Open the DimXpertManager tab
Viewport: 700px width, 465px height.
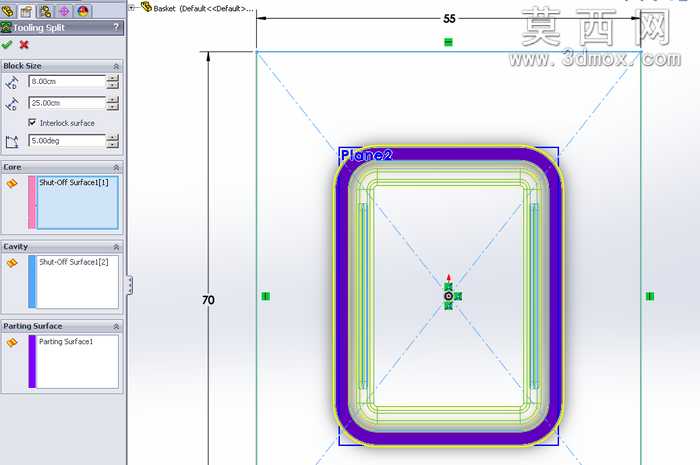(x=64, y=11)
